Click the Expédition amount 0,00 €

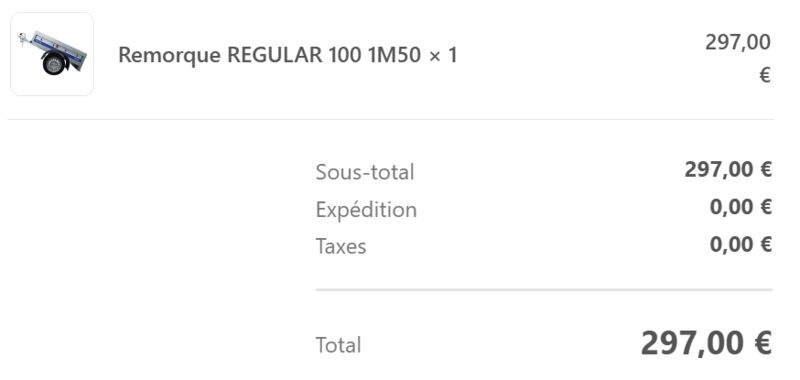tap(740, 207)
